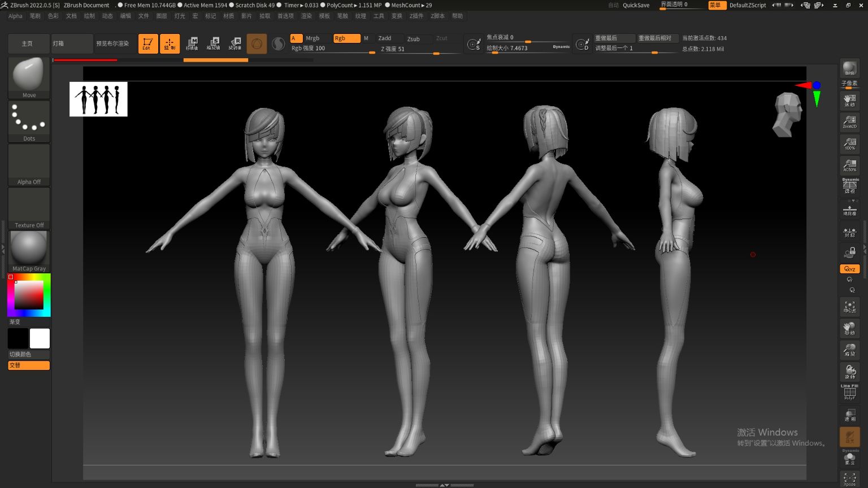Click the 主页 (Home) button
This screenshot has width=868, height=488.
coord(28,43)
